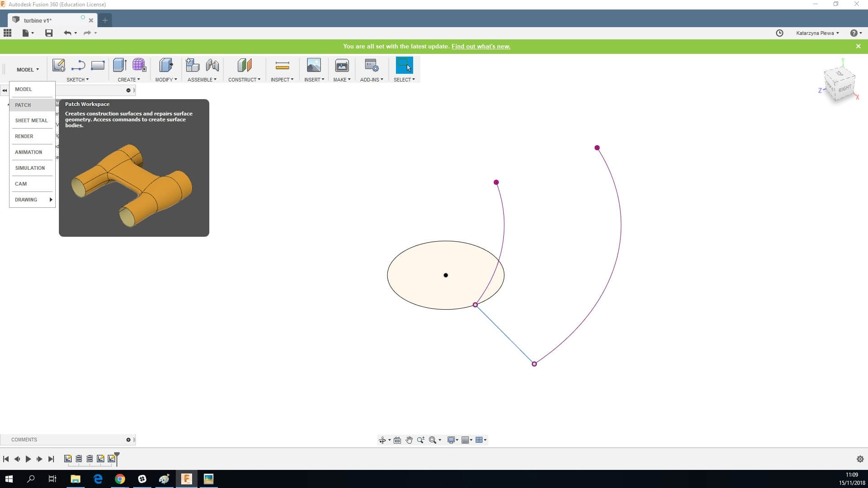Select the Create Sketch tool

pyautogui.click(x=58, y=65)
